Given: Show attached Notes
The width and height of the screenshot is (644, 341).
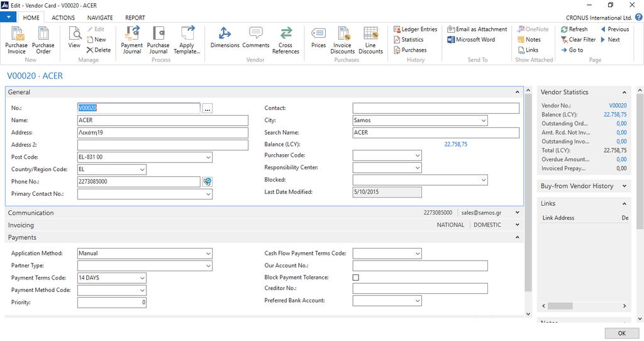Looking at the screenshot, I should click(530, 40).
